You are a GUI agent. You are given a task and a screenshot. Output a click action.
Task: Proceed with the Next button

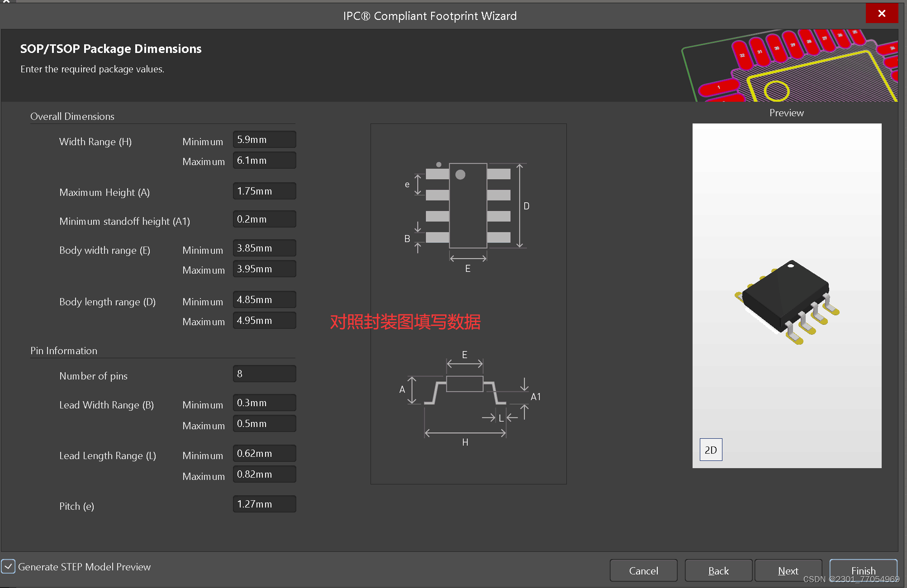(788, 570)
